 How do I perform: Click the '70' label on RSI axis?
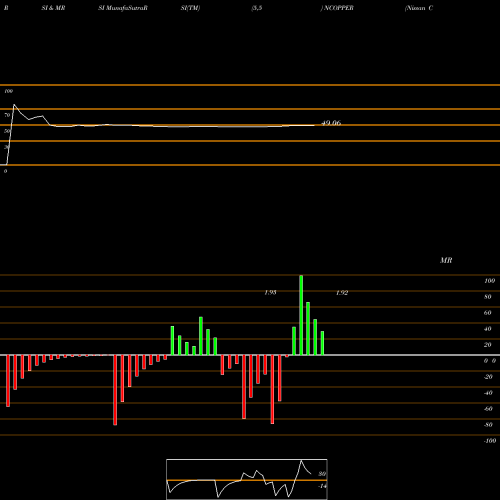pyautogui.click(x=7, y=115)
